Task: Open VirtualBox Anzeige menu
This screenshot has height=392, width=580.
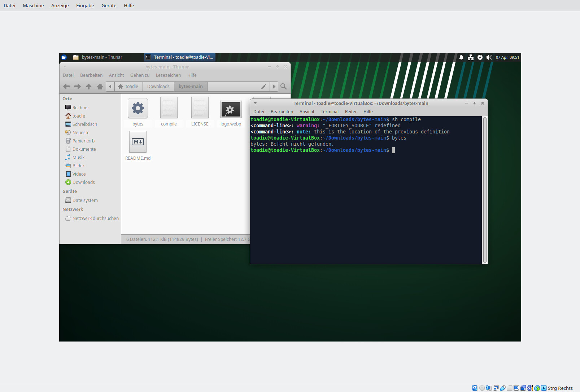Action: pos(60,5)
